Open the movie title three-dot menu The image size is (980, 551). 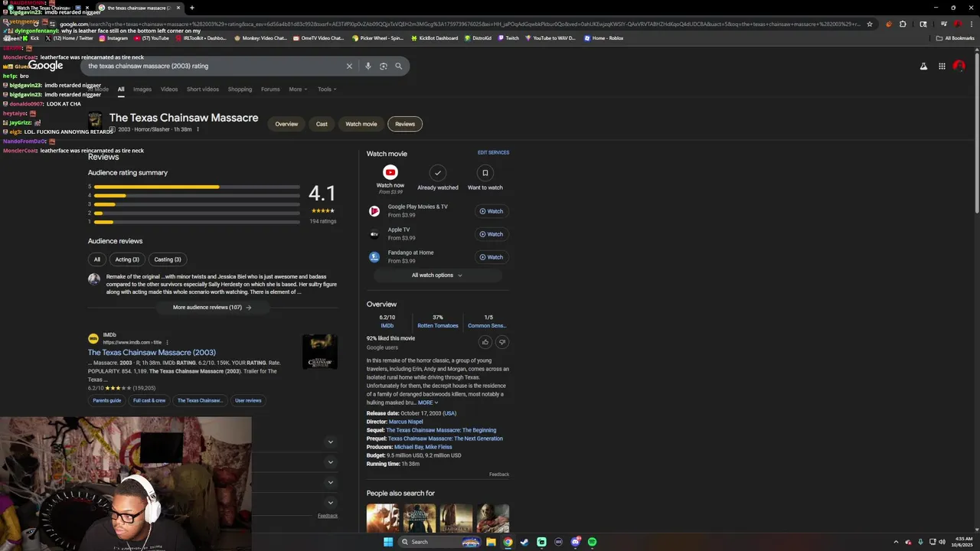[x=198, y=129]
